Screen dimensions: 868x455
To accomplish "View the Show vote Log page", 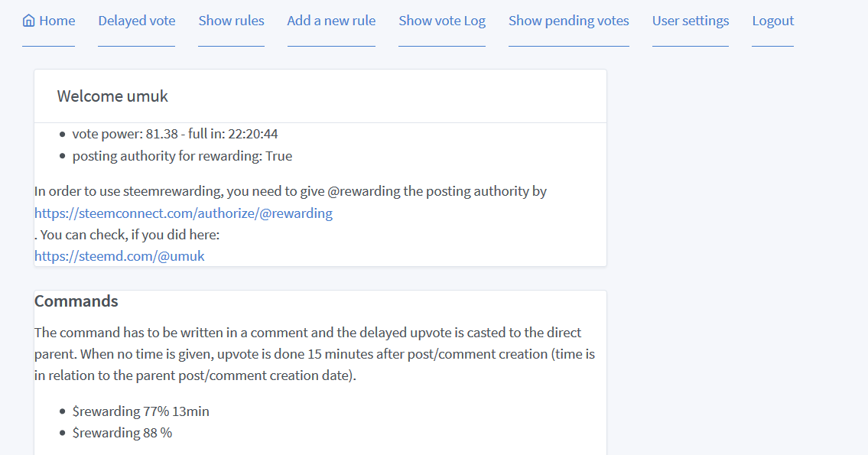I will 441,21.
